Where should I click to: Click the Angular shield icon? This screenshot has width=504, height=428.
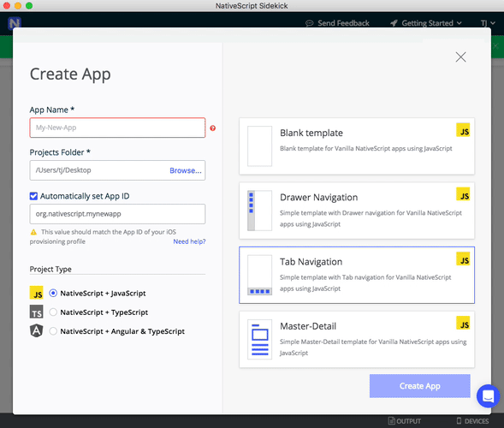tap(37, 330)
